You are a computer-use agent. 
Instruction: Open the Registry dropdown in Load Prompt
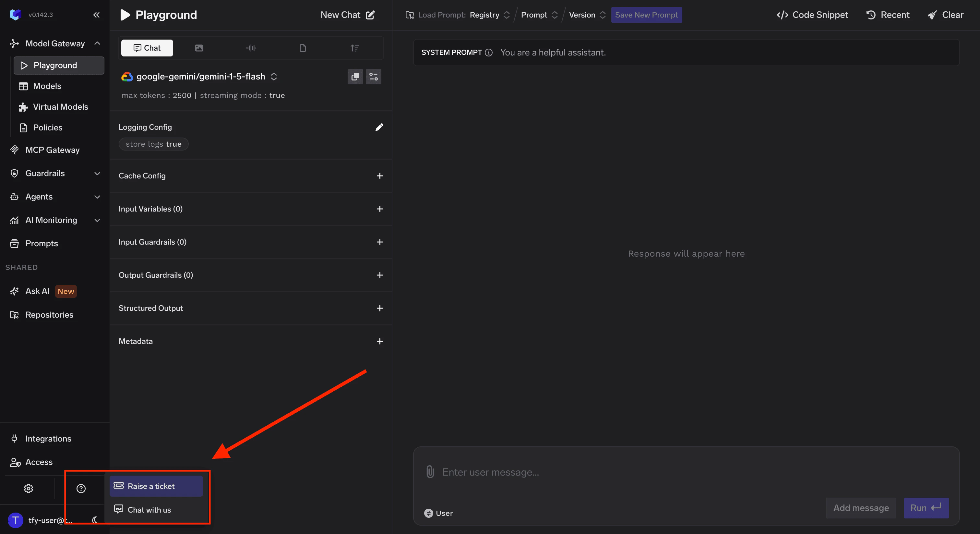[490, 15]
